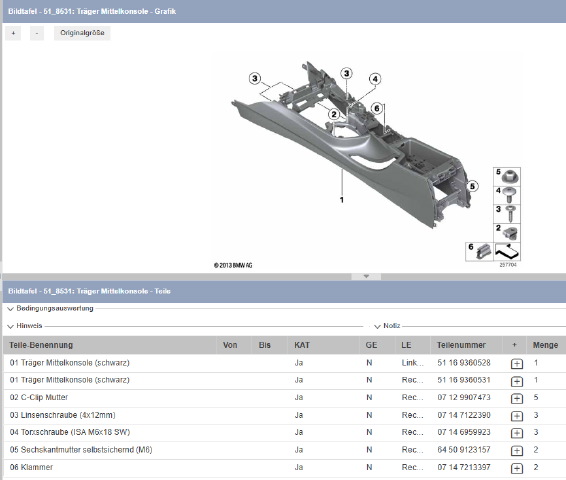The image size is (566, 480).
Task: Add part 51 16 9360528 using plus icon
Action: coord(517,363)
